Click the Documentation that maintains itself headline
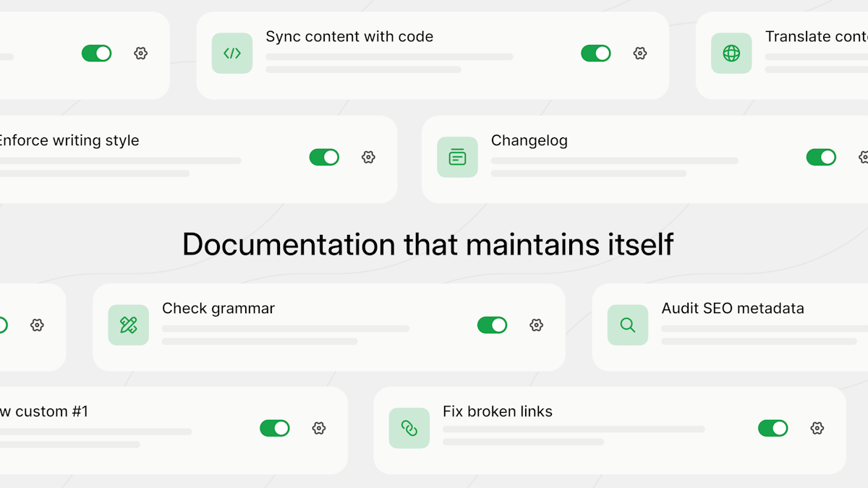868x488 pixels. point(427,244)
